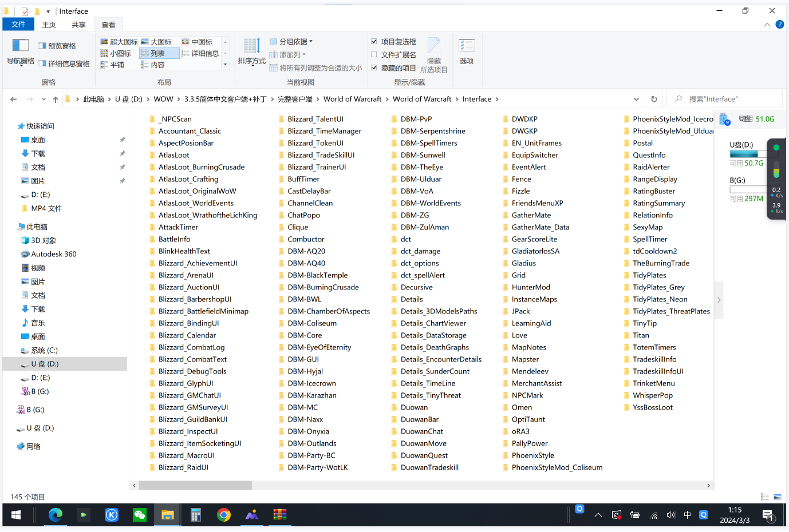Open Google Chrome from the taskbar
Screen dimensions: 789x532
tap(223, 515)
